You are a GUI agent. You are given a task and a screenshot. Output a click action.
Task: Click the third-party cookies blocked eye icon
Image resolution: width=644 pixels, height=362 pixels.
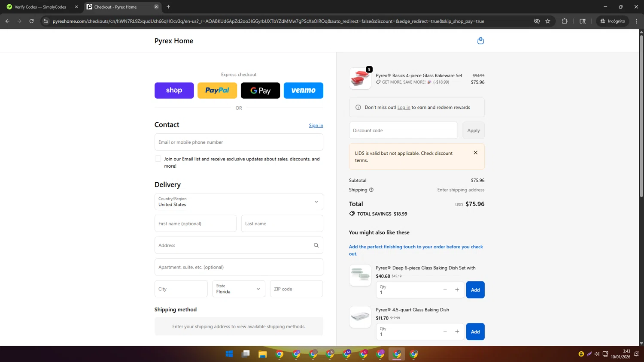click(537, 21)
